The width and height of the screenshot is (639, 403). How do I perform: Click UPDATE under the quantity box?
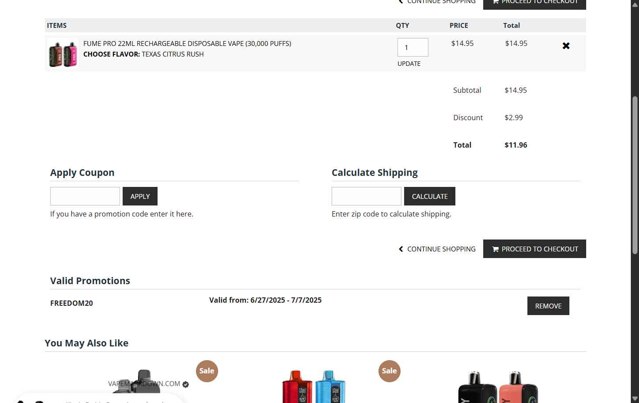409,64
